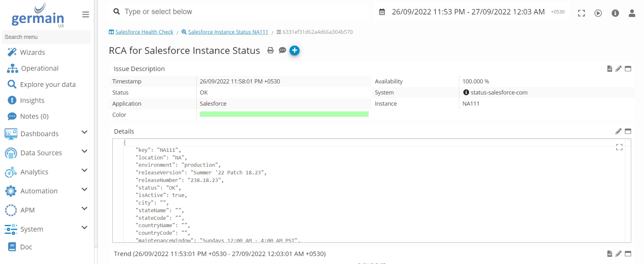Click the comment bubble beside the print icon
The height and width of the screenshot is (264, 644).
(282, 51)
